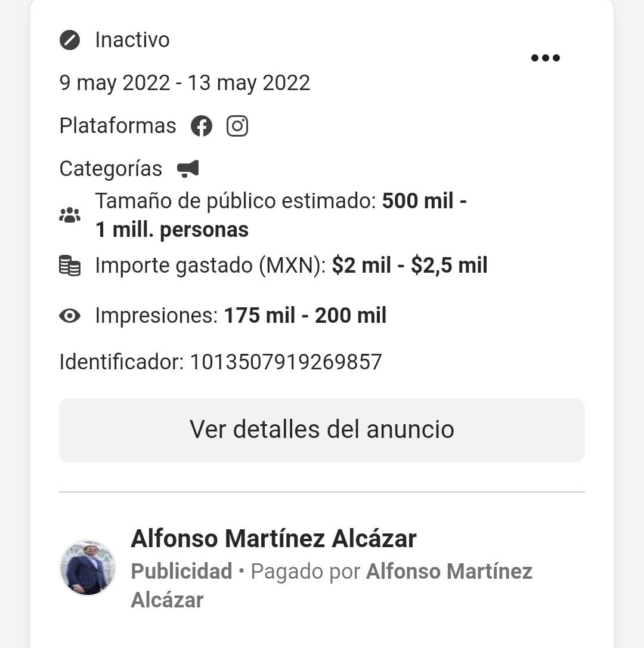Open Alfonso Martínez Alcázar page name
Viewport: 644px width, 648px height.
[x=274, y=538]
